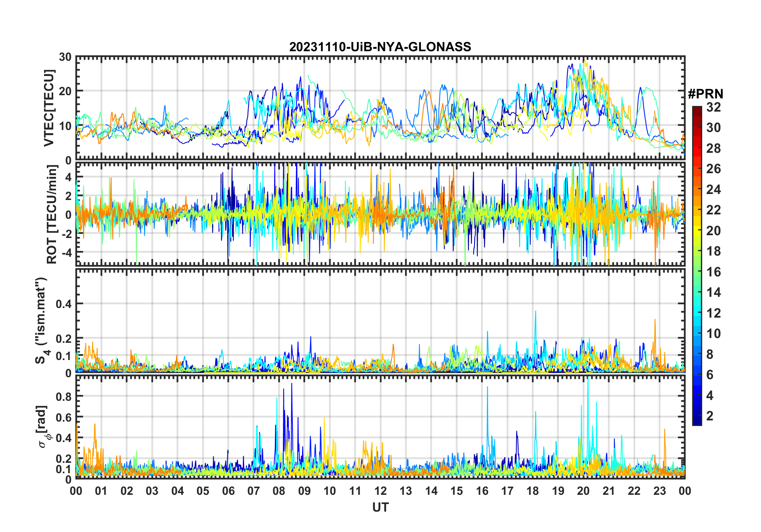Click the 13 hour tick on UT axis
This screenshot has width=761, height=532.
click(406, 491)
